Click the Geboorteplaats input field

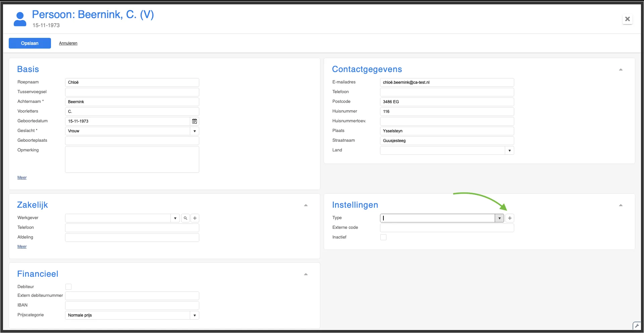click(x=132, y=141)
